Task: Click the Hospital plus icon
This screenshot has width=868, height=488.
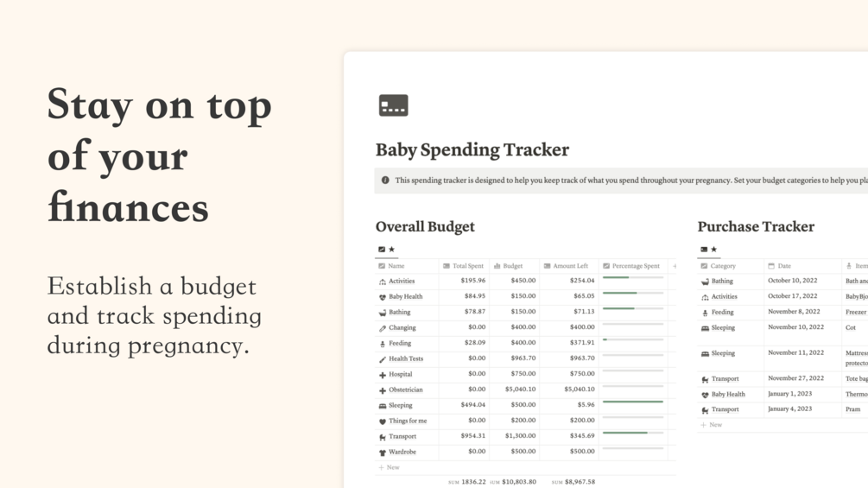Action: [383, 375]
